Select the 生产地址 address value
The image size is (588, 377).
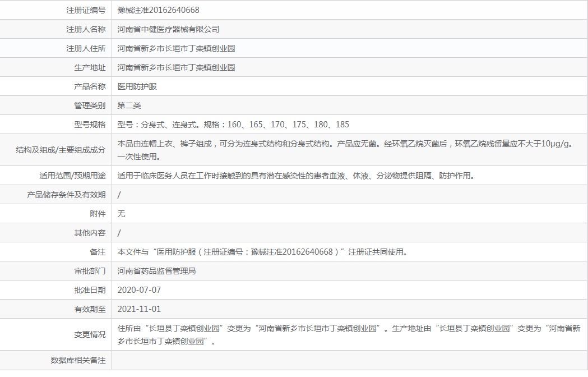click(176, 67)
